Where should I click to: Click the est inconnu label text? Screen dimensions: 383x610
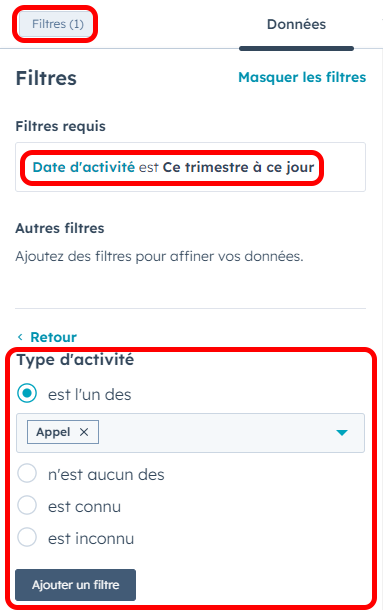tap(91, 538)
